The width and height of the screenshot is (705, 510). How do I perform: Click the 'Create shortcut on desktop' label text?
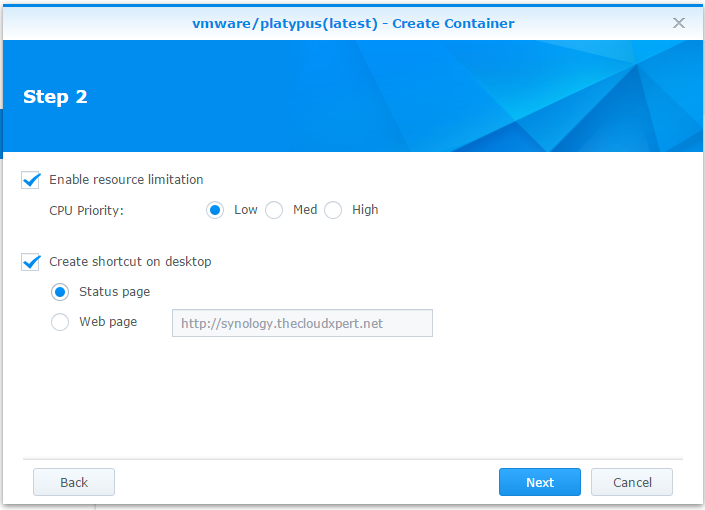point(130,262)
